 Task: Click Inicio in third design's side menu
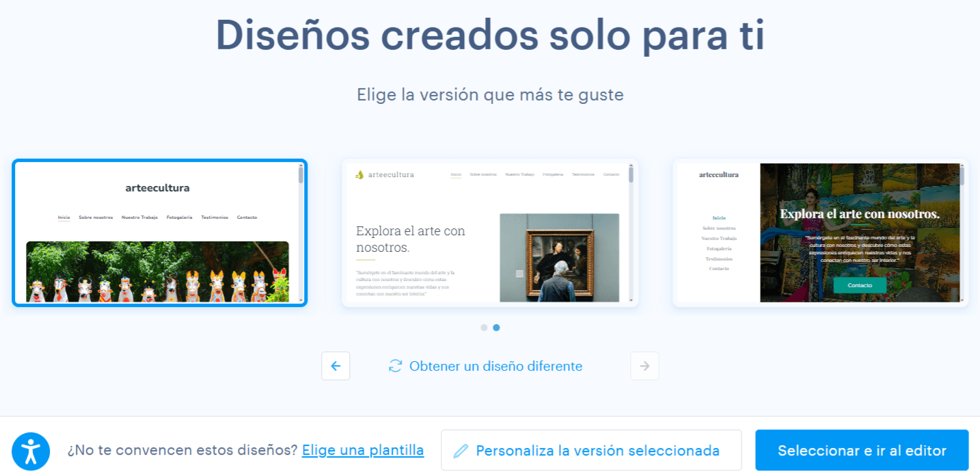(719, 218)
